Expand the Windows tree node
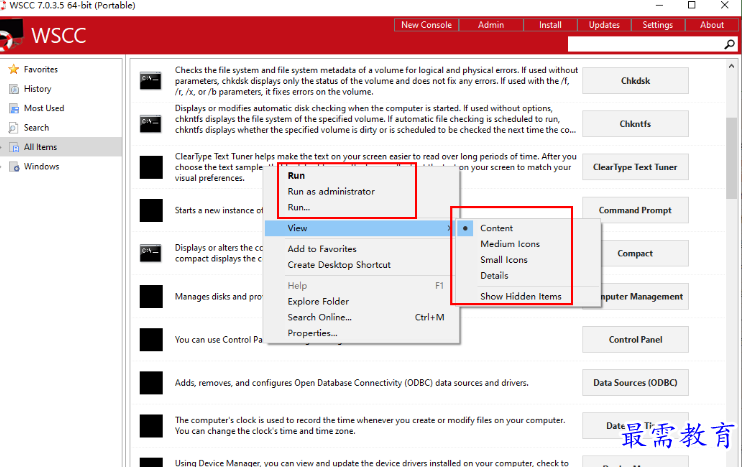 click(4, 167)
